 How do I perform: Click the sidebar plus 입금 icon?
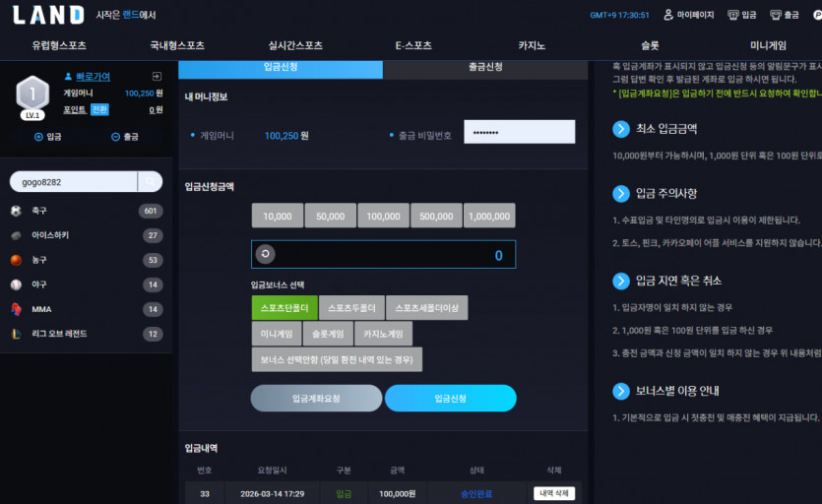(38, 137)
